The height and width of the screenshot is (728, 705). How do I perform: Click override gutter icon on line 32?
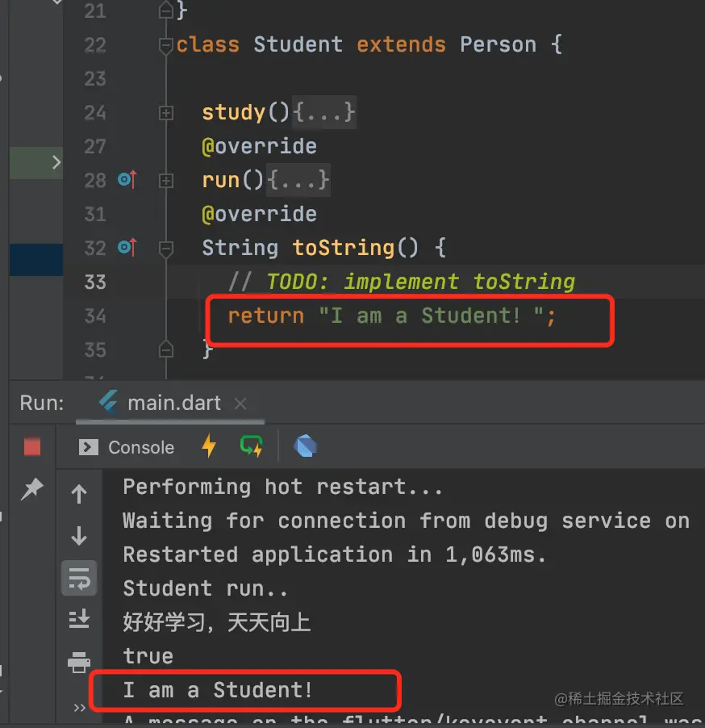coord(127,248)
